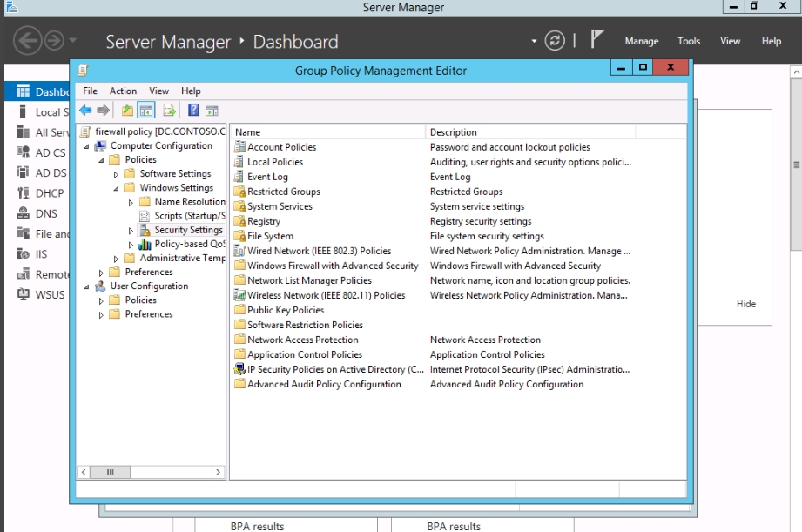Viewport: 802px width, 532px height.
Task: Expand Administrative Templates tree node
Action: click(116, 259)
